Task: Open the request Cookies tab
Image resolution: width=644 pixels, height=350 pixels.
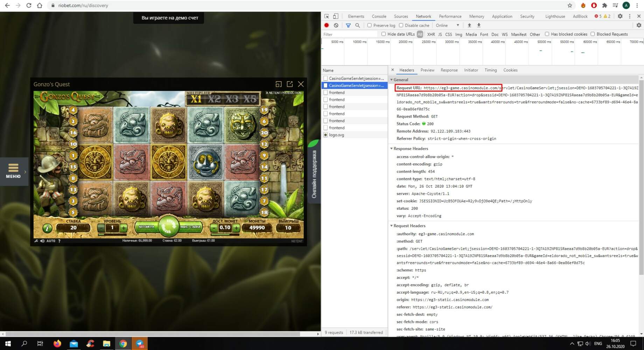Action: (x=510, y=70)
